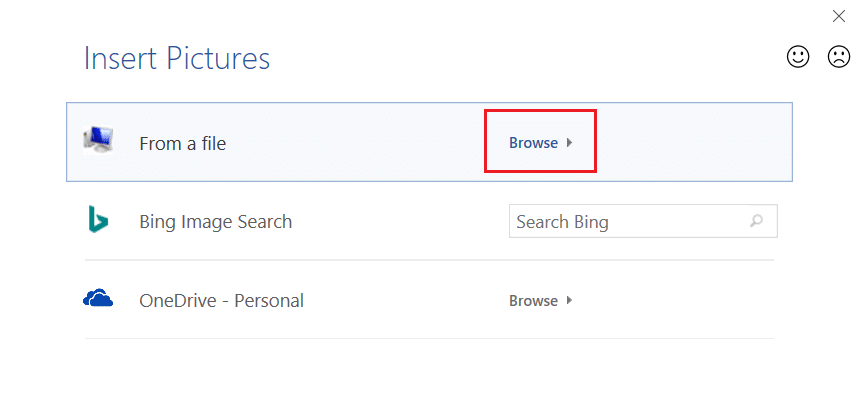Click Browse next to From a file
The image size is (862, 403).
533,143
